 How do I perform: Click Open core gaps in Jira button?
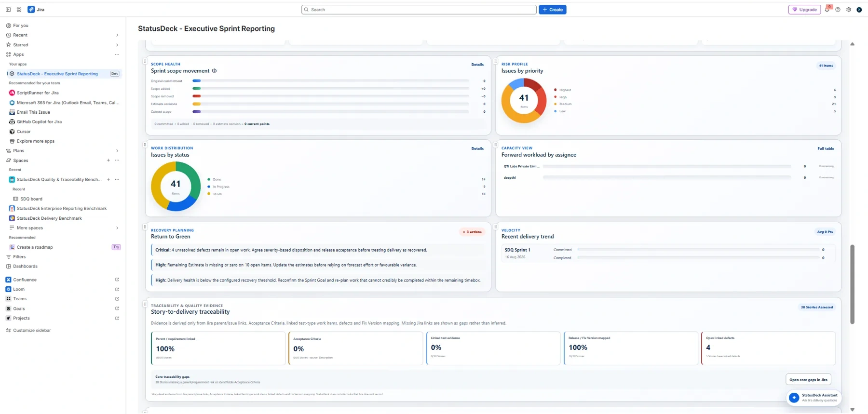click(x=808, y=380)
